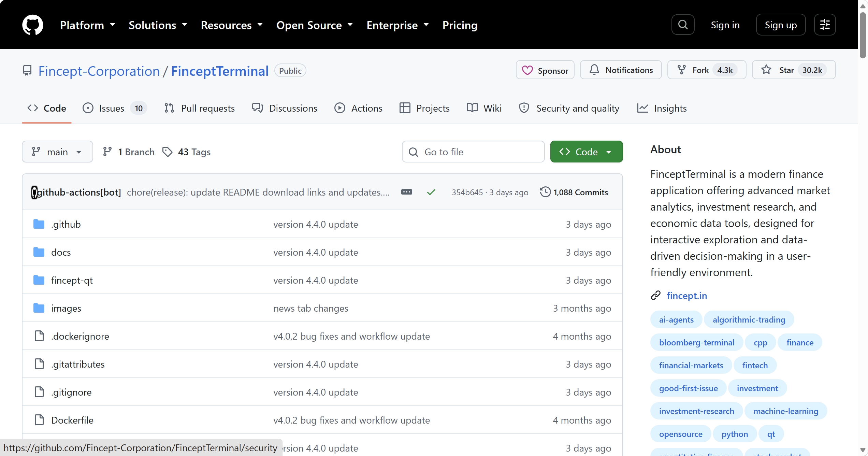868x456 pixels.
Task: Select the algorithmic-trading topic tag
Action: [749, 319]
